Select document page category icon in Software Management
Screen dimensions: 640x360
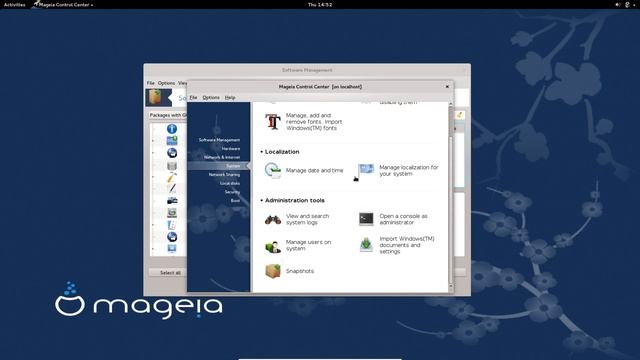pyautogui.click(x=172, y=225)
